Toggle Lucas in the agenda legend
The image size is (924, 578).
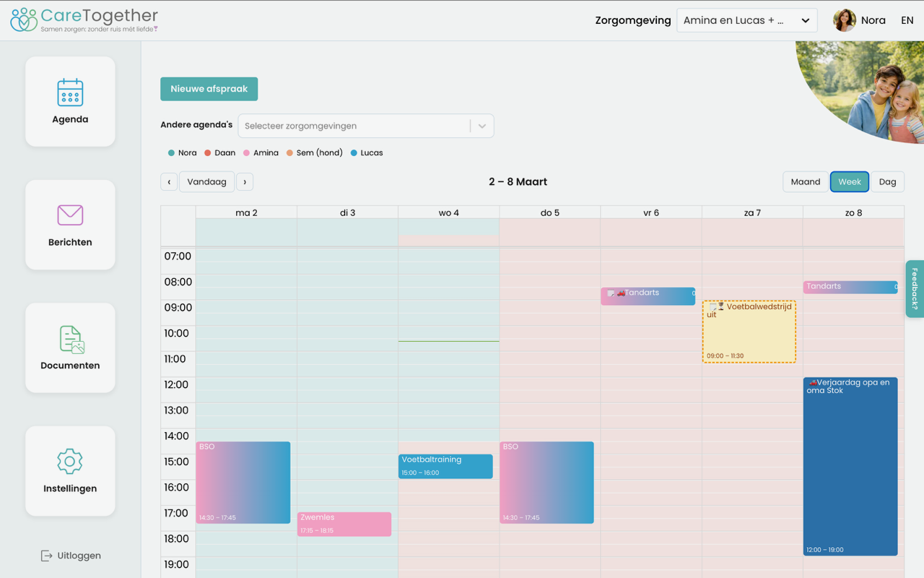pos(367,153)
